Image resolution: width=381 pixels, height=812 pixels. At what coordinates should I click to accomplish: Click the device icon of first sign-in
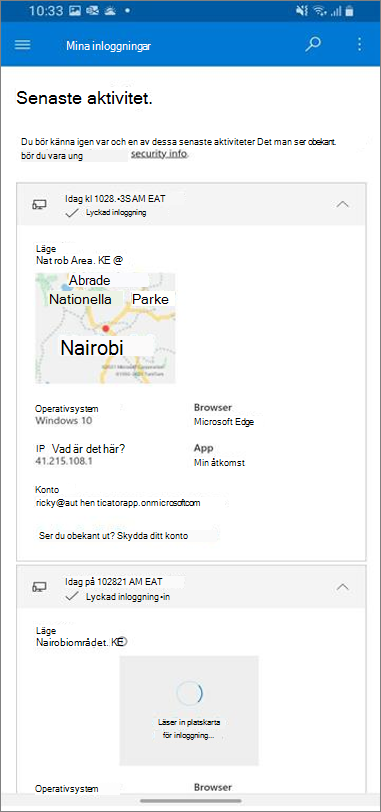tap(39, 205)
